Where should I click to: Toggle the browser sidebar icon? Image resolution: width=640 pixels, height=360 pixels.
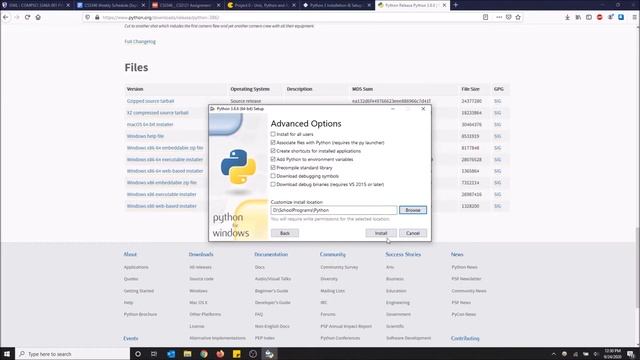pyautogui.click(x=589, y=17)
